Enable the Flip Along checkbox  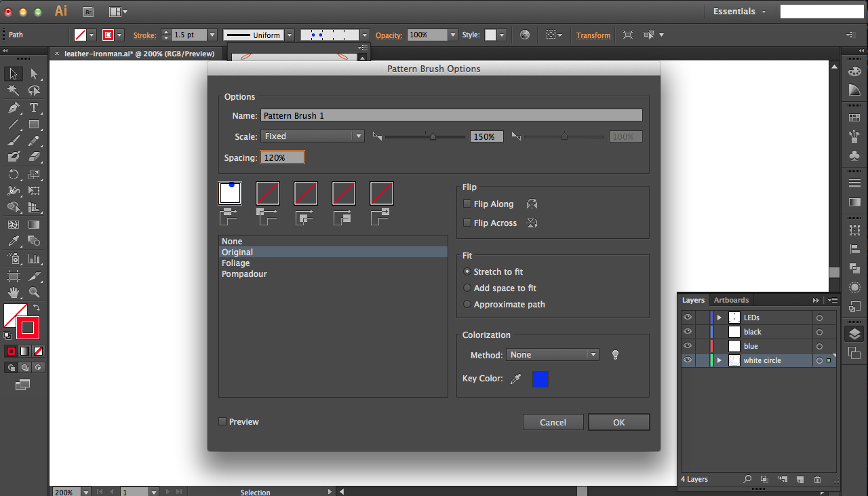click(467, 204)
